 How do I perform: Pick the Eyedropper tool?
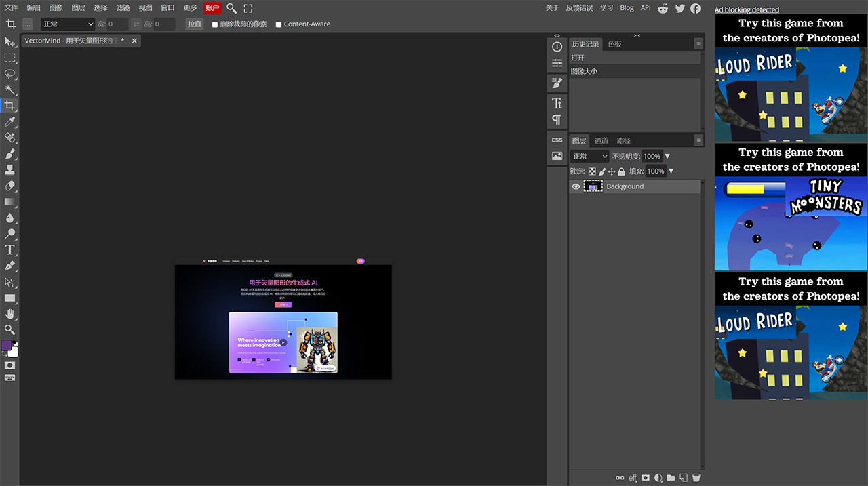tap(10, 121)
